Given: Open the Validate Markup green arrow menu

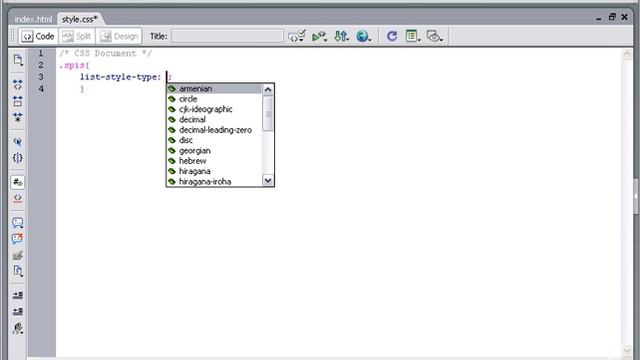Looking at the screenshot, I should [319, 36].
